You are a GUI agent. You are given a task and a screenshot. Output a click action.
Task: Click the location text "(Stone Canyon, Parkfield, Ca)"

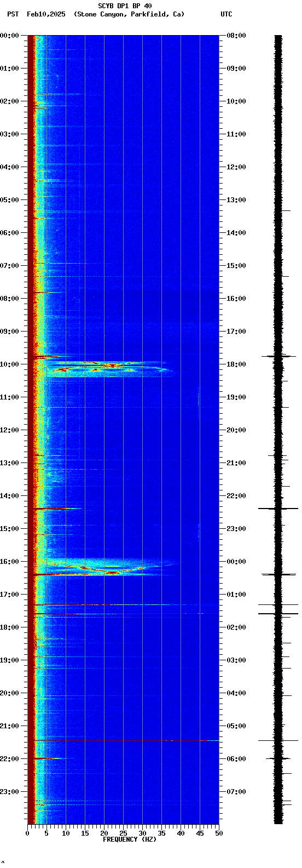pyautogui.click(x=129, y=14)
